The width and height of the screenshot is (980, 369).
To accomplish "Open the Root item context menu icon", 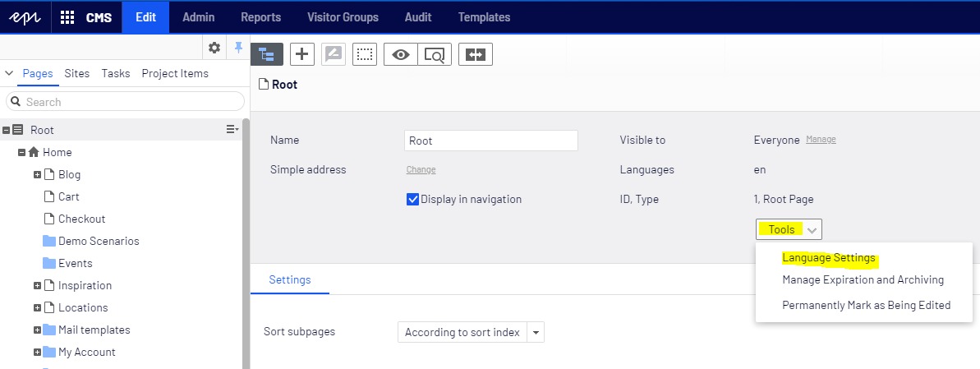I will click(x=232, y=130).
